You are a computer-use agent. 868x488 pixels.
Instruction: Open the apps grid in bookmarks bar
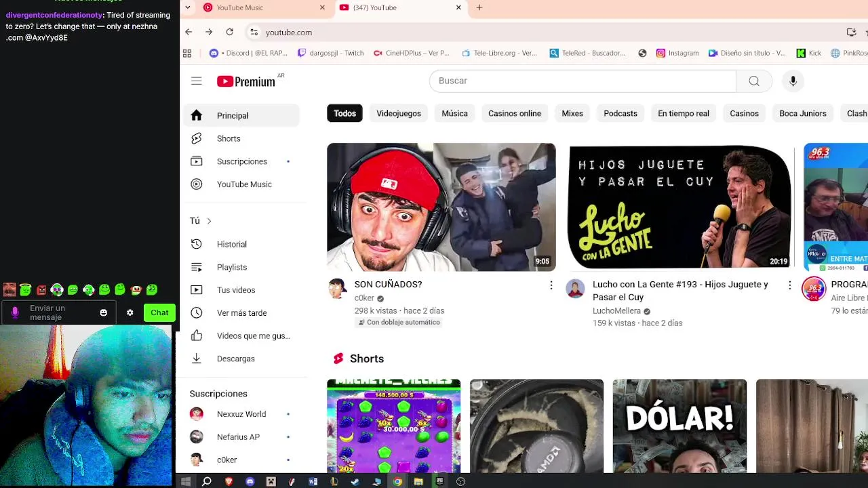click(187, 53)
